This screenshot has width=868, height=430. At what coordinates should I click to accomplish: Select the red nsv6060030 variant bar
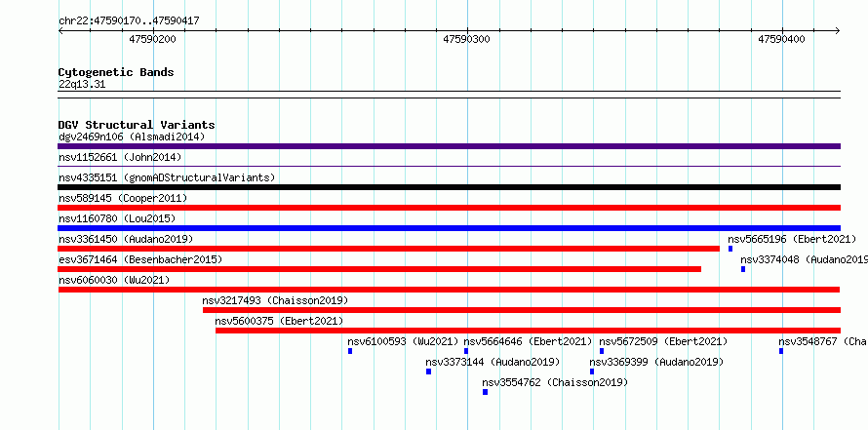(449, 290)
